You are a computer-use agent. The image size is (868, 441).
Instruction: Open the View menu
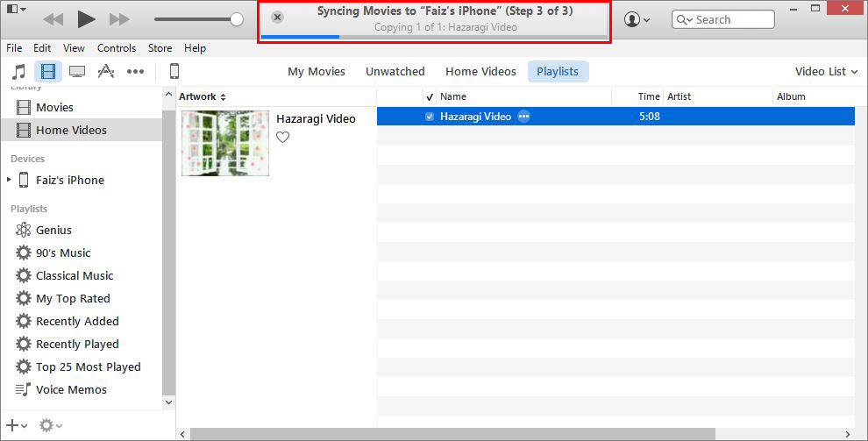coord(74,48)
